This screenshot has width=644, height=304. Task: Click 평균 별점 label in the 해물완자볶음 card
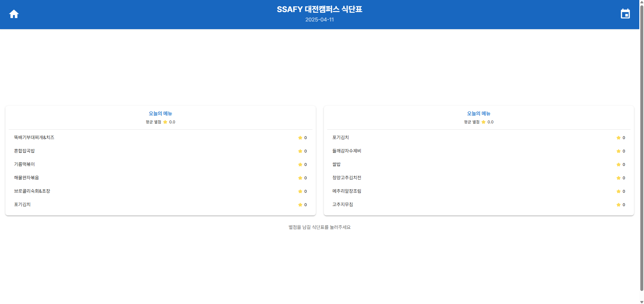[x=153, y=122]
